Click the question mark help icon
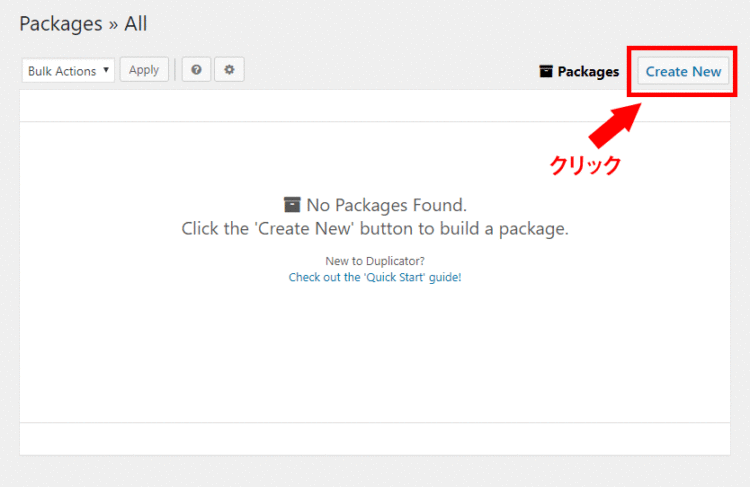This screenshot has width=750, height=487. click(196, 70)
